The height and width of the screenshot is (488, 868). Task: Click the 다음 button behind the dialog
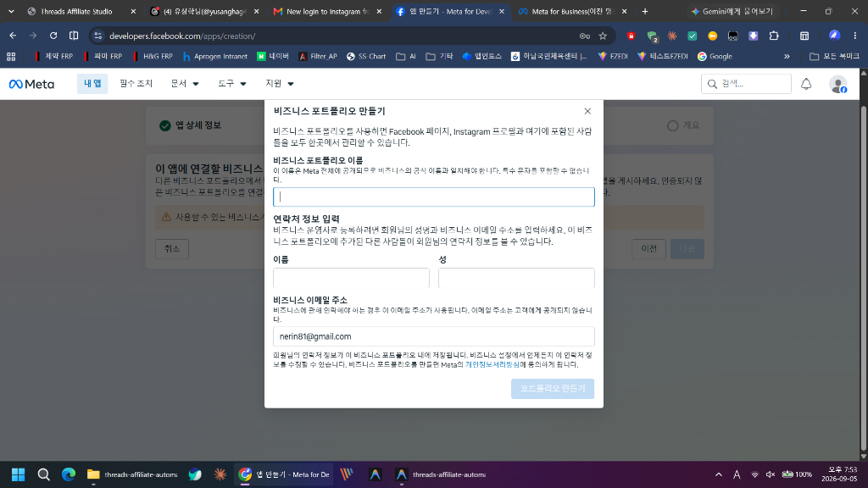point(687,249)
